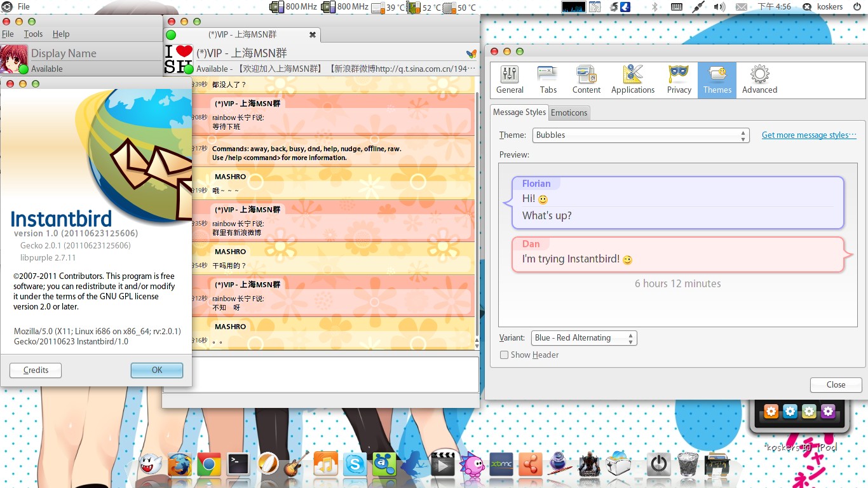Viewport: 868px width, 488px height.
Task: Open the Applications preferences pane
Action: coord(632,80)
